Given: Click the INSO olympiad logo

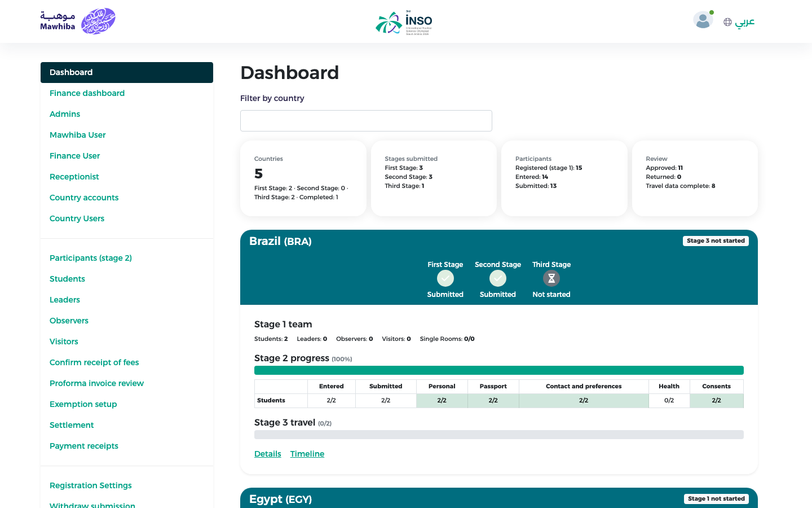Looking at the screenshot, I should 404,23.
